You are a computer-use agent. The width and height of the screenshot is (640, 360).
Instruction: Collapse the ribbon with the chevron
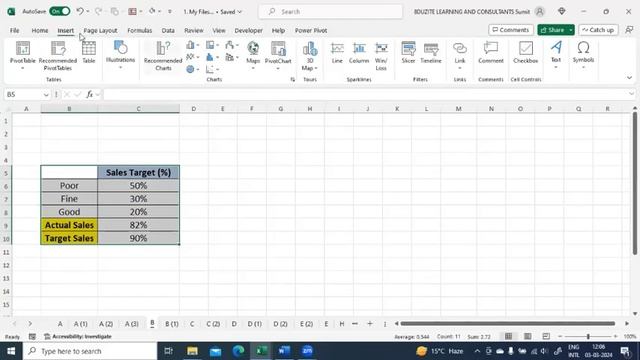click(x=629, y=78)
